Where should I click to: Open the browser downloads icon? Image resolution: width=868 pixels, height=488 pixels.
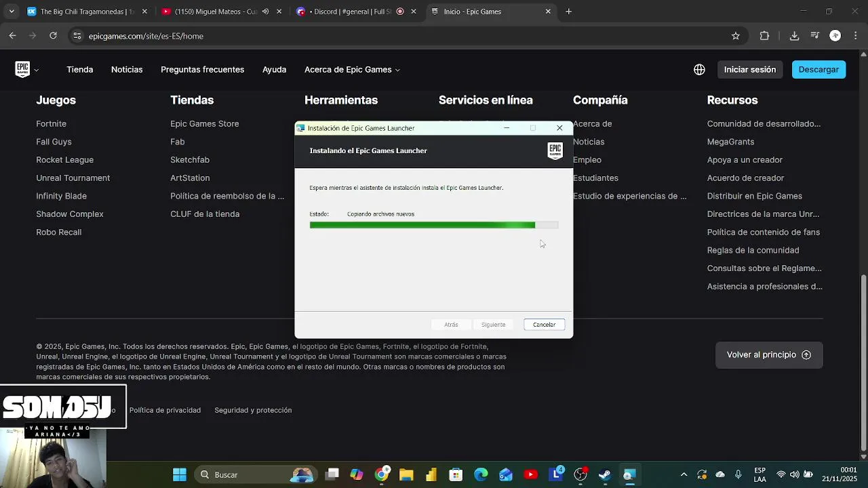pos(794,36)
